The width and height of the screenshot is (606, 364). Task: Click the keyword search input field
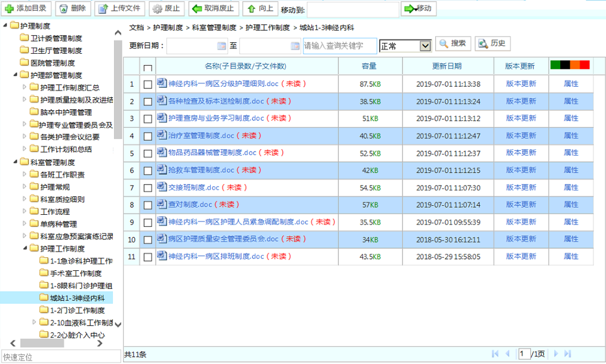[339, 46]
